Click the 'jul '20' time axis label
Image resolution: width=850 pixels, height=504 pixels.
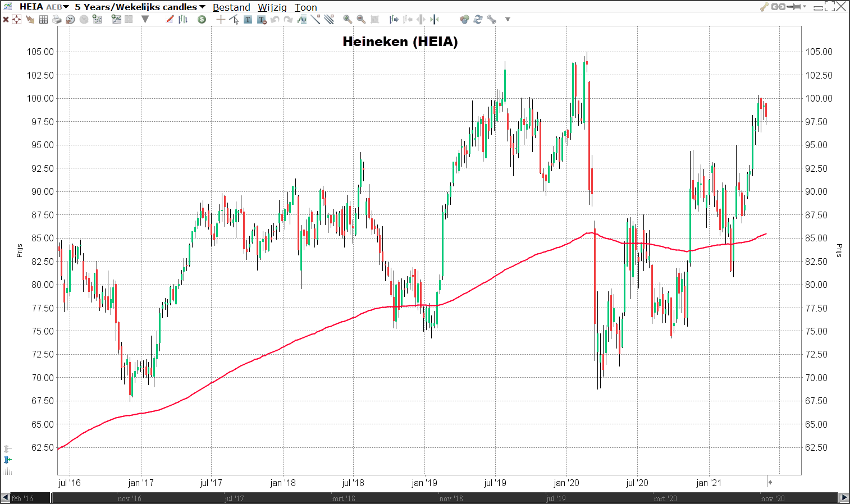[x=637, y=483]
